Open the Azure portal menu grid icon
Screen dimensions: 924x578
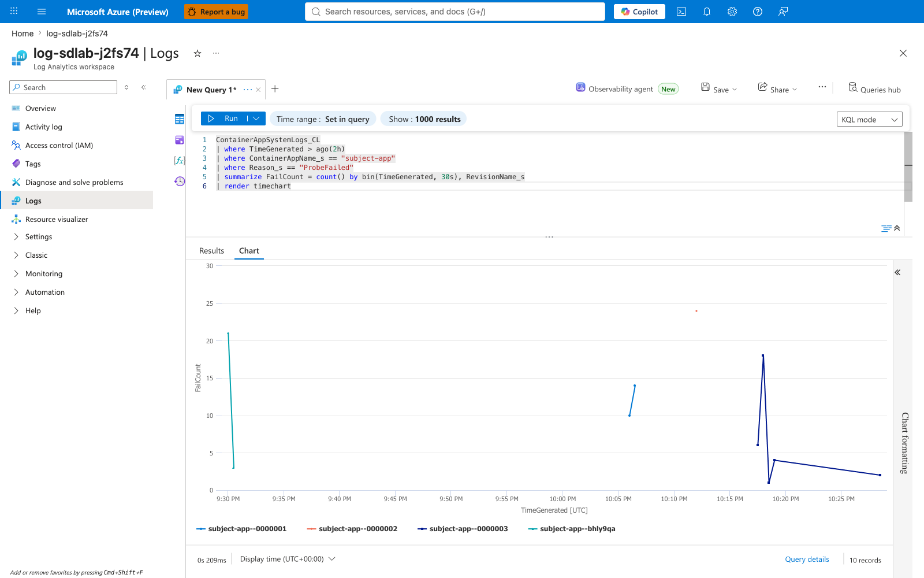click(x=14, y=12)
